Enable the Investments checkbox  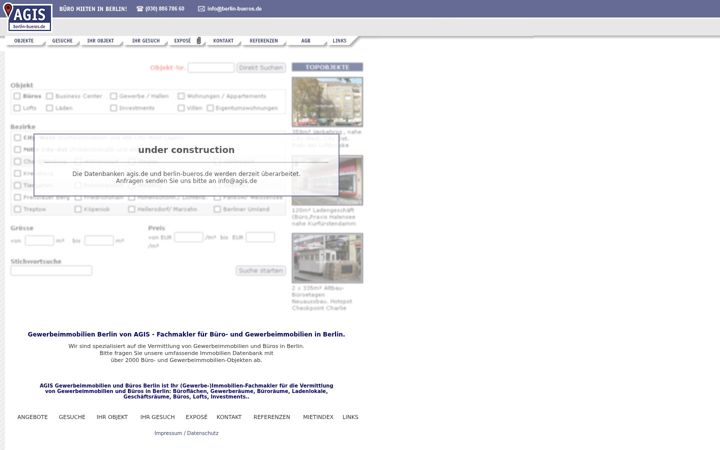coord(113,108)
